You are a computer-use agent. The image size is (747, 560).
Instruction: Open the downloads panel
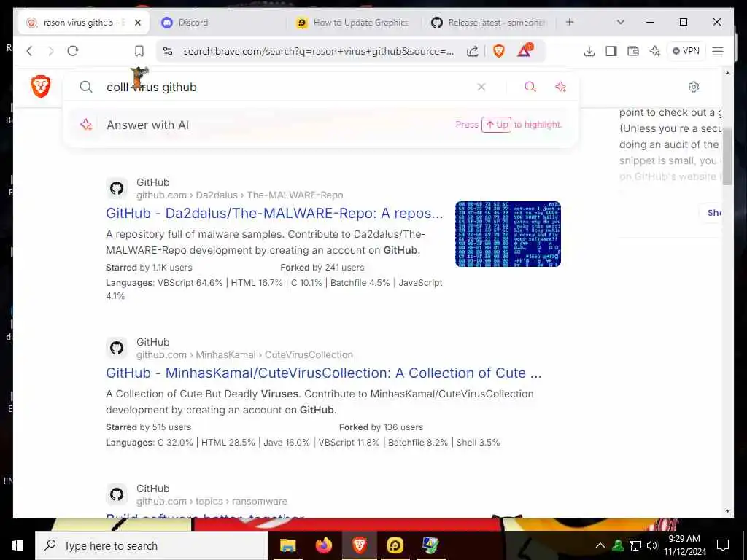coord(589,51)
